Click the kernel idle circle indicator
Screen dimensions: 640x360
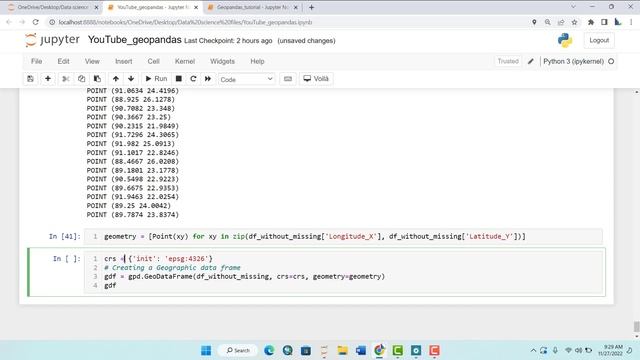coord(611,61)
